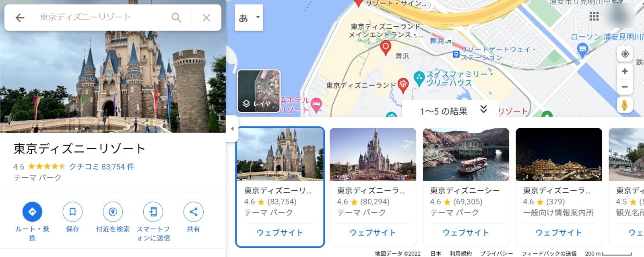The image size is (644, 257).
Task: Click the back arrow in search box
Action: click(20, 17)
